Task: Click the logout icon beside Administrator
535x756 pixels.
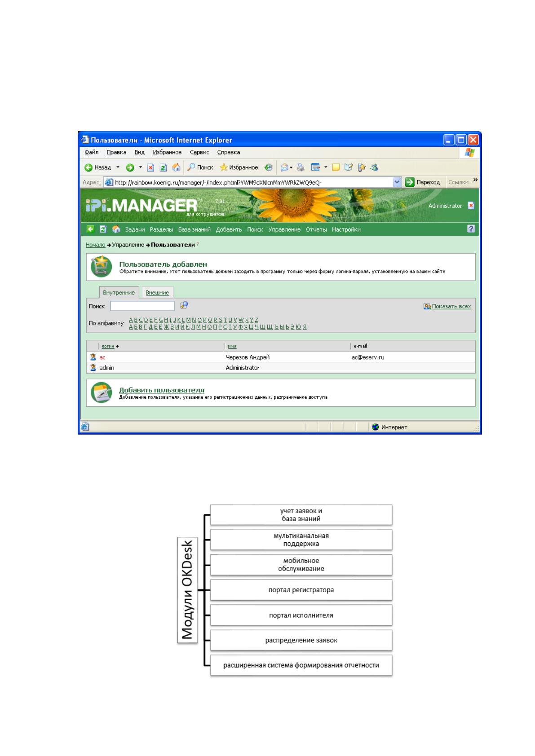Action: tap(471, 206)
